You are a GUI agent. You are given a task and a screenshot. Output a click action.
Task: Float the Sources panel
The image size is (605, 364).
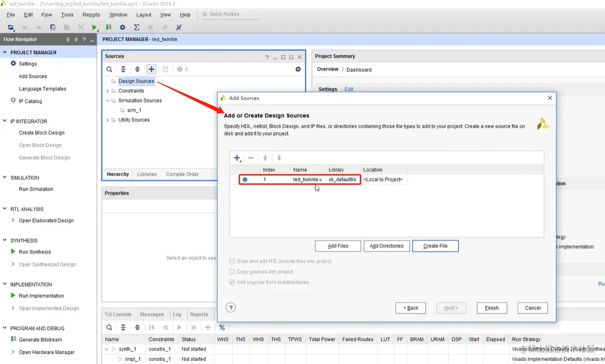pyautogui.click(x=291, y=57)
